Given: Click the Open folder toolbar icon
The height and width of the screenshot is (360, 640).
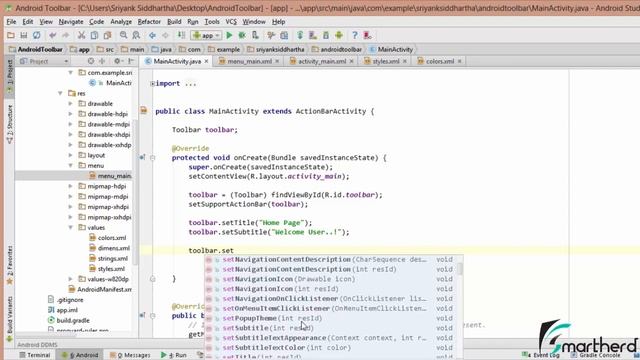Looking at the screenshot, I should click(11, 36).
